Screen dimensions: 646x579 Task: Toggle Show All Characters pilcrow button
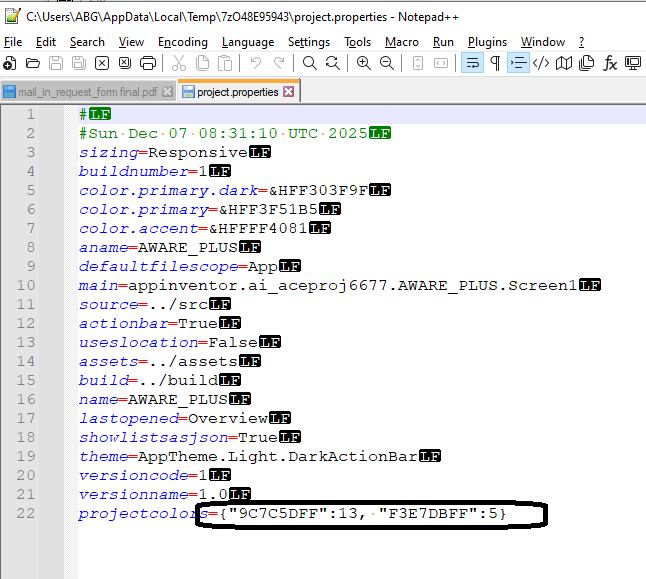pyautogui.click(x=495, y=63)
